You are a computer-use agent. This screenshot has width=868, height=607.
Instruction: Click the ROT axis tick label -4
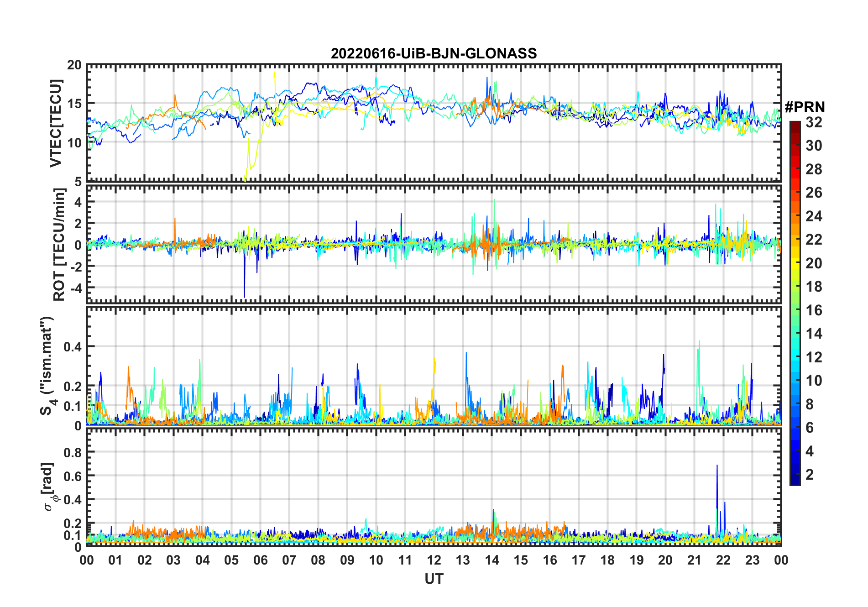click(73, 288)
